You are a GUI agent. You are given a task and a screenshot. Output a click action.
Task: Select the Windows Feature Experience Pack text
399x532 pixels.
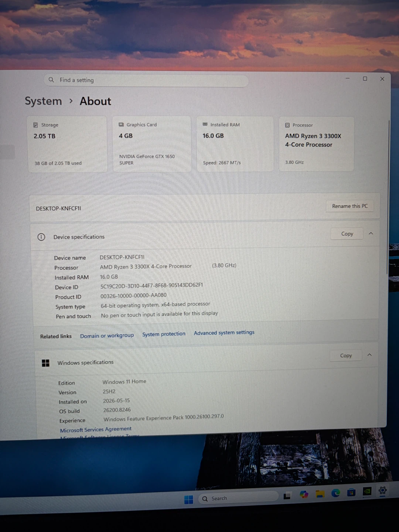[x=164, y=418]
